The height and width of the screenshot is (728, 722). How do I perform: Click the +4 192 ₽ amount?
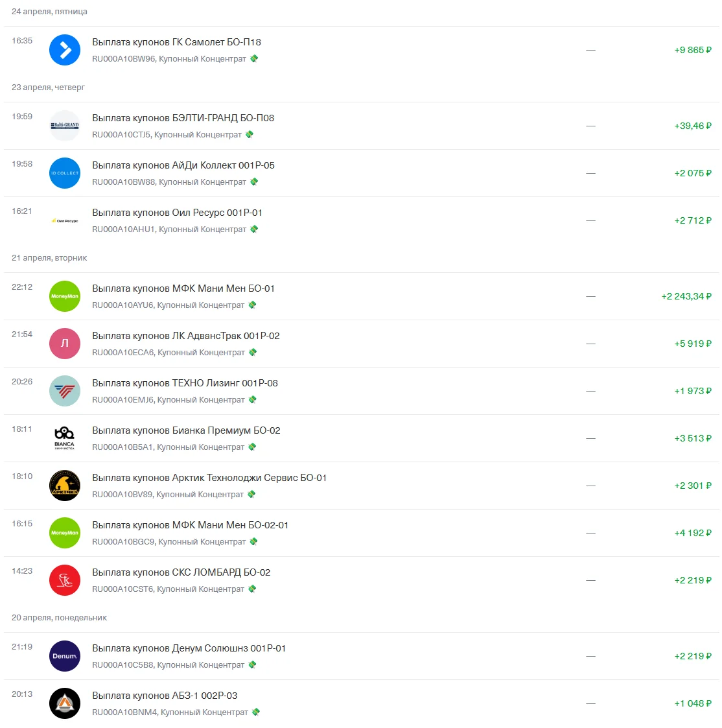point(692,533)
